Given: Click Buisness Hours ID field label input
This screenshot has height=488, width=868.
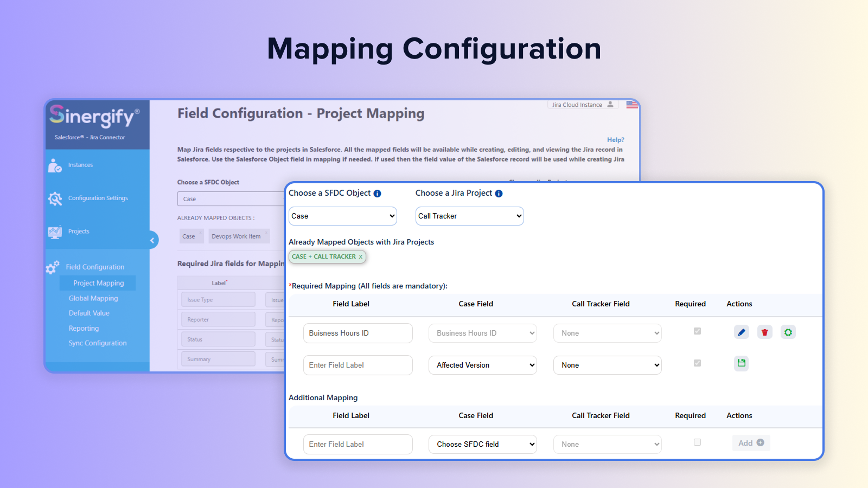Looking at the screenshot, I should [x=358, y=333].
